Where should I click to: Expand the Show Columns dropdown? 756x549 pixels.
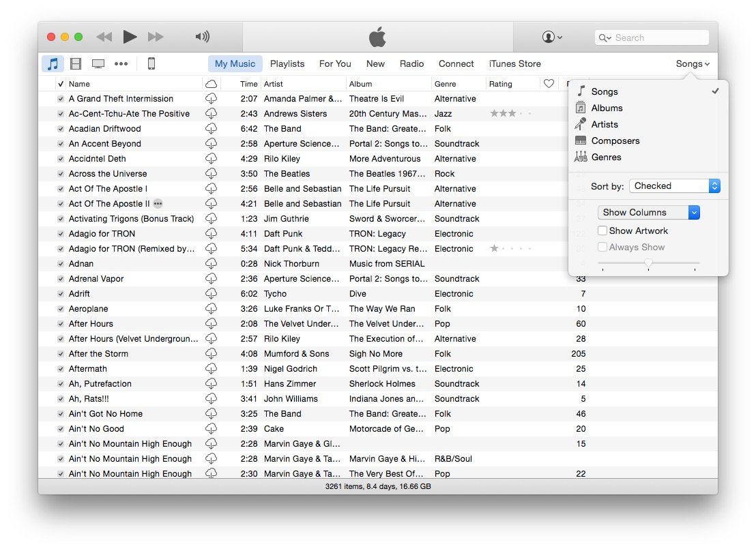point(648,213)
